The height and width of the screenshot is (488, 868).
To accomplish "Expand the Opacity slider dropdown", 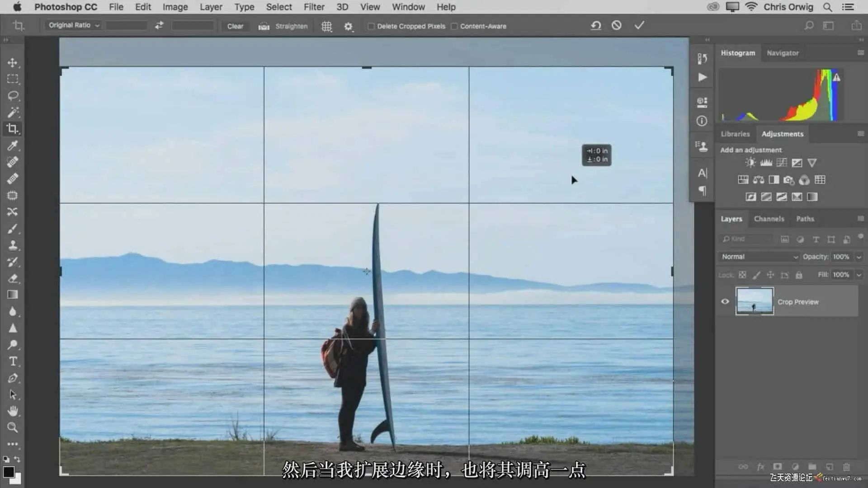I will pyautogui.click(x=859, y=257).
